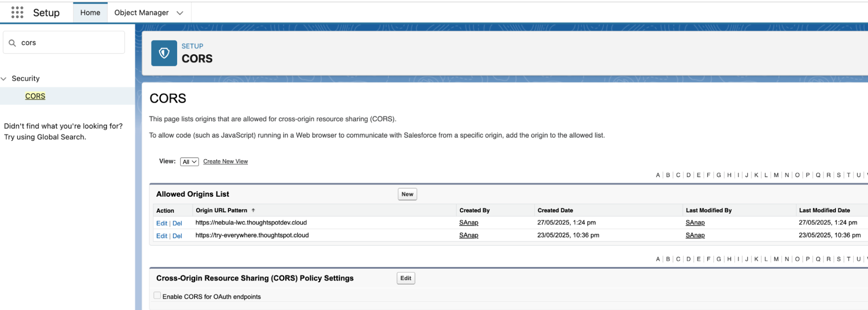Open the View dropdown set to All
Screen dimensions: 868x310
[189, 162]
